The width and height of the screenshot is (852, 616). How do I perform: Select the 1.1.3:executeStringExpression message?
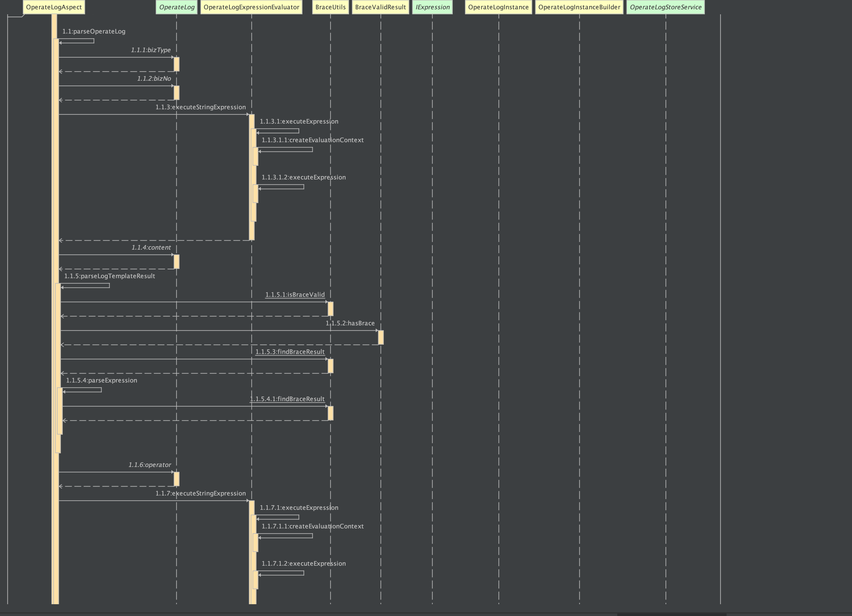(x=201, y=107)
